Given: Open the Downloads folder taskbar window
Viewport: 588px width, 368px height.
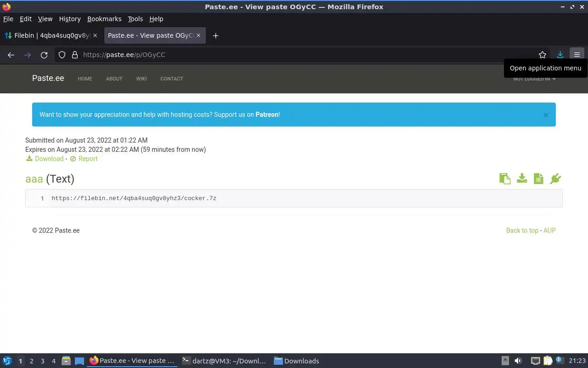Looking at the screenshot, I should coord(297,361).
